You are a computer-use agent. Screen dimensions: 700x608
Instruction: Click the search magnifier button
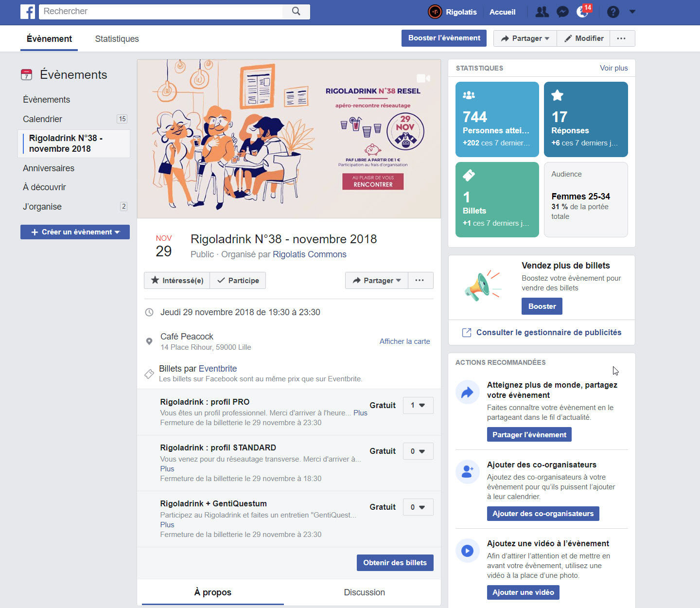(x=296, y=12)
